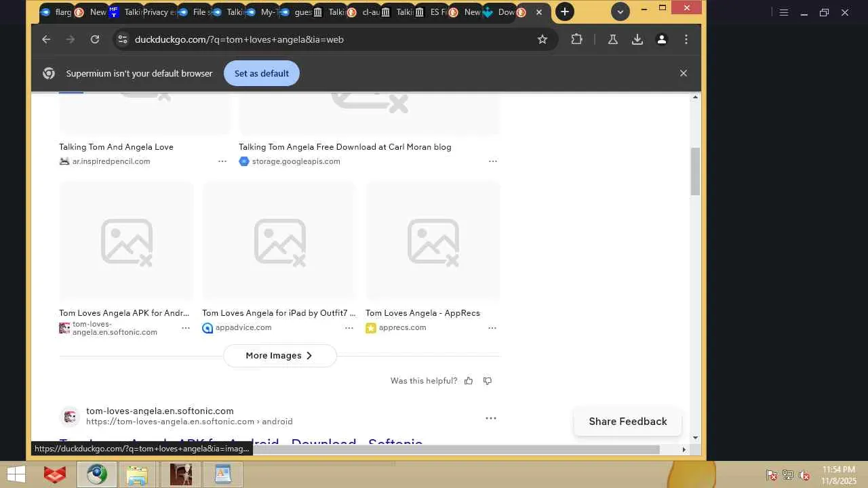Click the vertical page scrollbar thumb
868x488 pixels.
pos(695,171)
